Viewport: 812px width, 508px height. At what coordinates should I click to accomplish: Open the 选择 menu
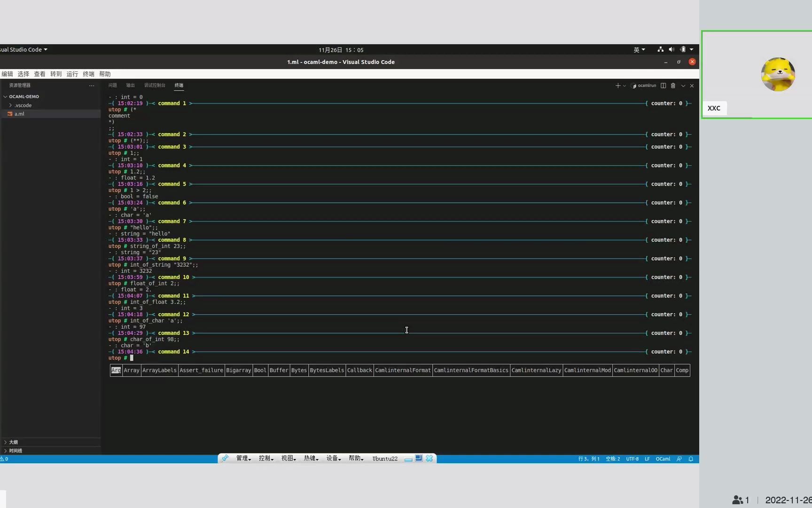[23, 74]
